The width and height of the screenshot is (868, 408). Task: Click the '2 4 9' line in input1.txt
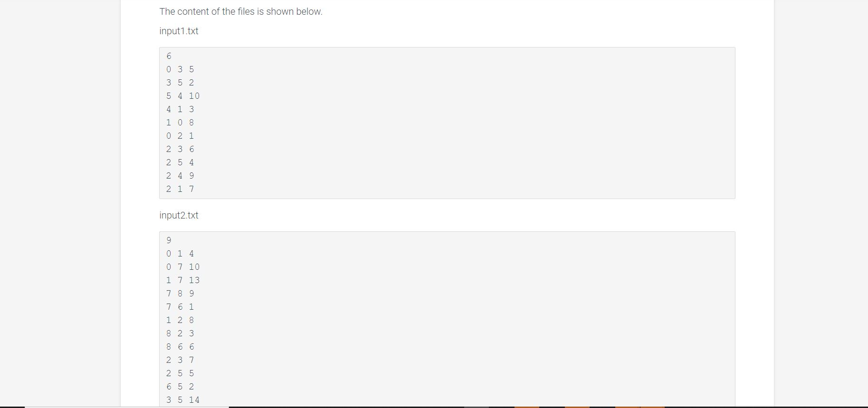click(180, 176)
